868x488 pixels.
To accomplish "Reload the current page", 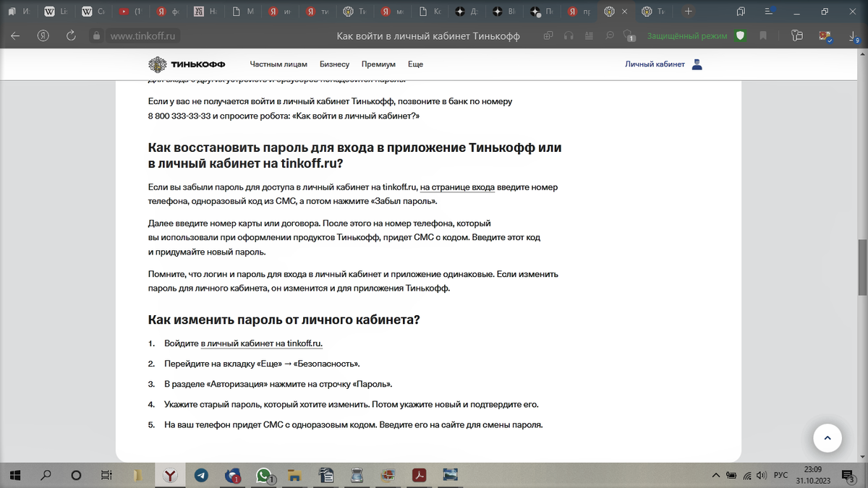I will [71, 35].
